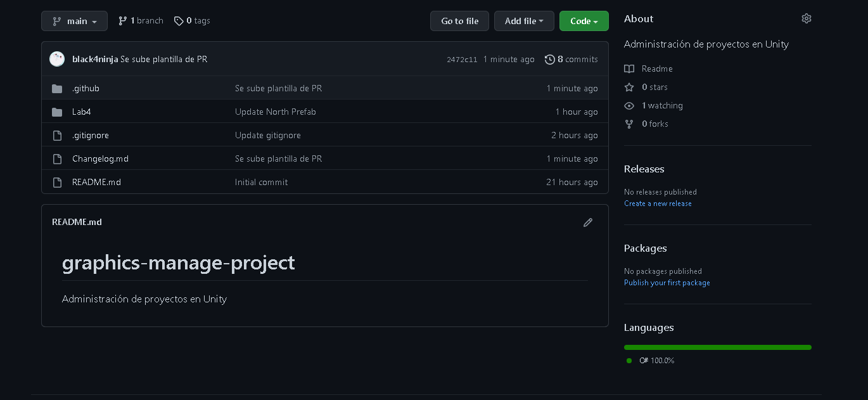Click the forks icon in About
The image size is (868, 400).
coord(629,124)
